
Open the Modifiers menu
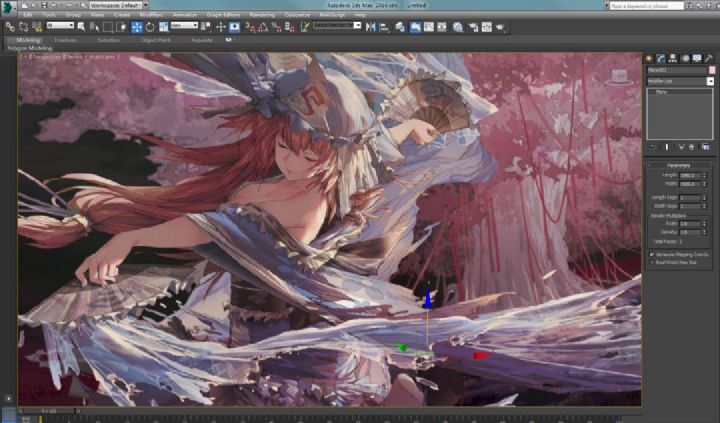(x=151, y=15)
